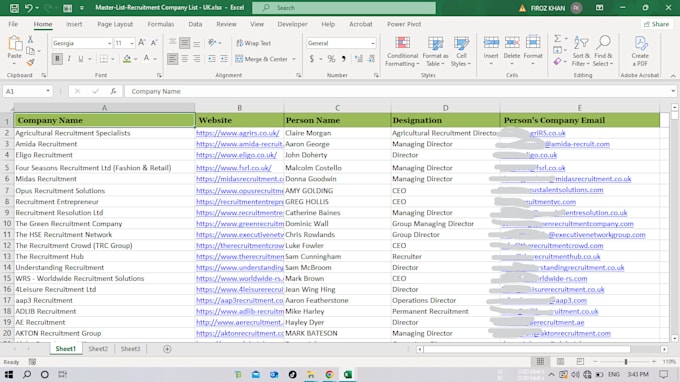
Task: Click the Cut scissors icon
Action: [x=30, y=39]
